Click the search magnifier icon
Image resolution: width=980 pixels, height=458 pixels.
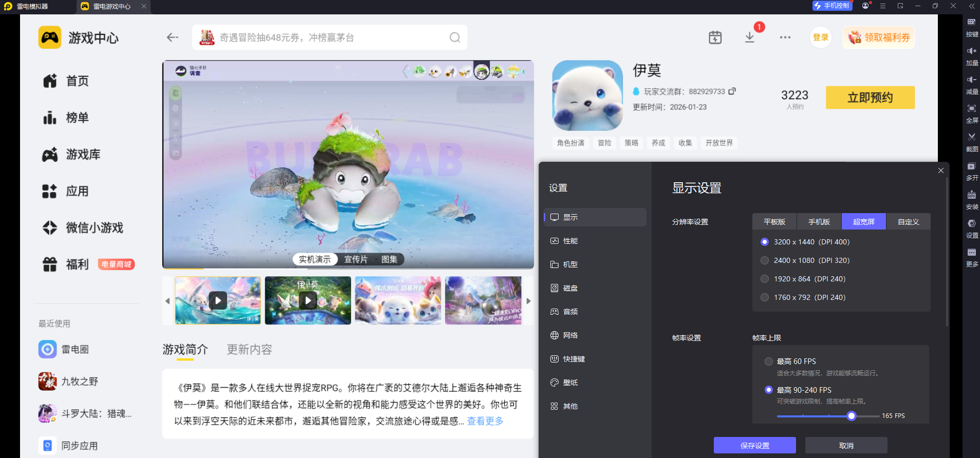pyautogui.click(x=455, y=37)
